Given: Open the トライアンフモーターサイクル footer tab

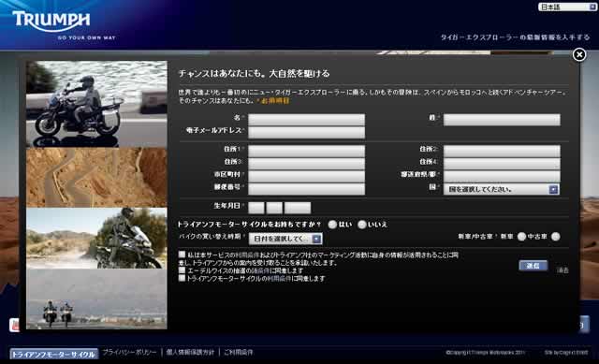Looking at the screenshot, I should pyautogui.click(x=54, y=354).
